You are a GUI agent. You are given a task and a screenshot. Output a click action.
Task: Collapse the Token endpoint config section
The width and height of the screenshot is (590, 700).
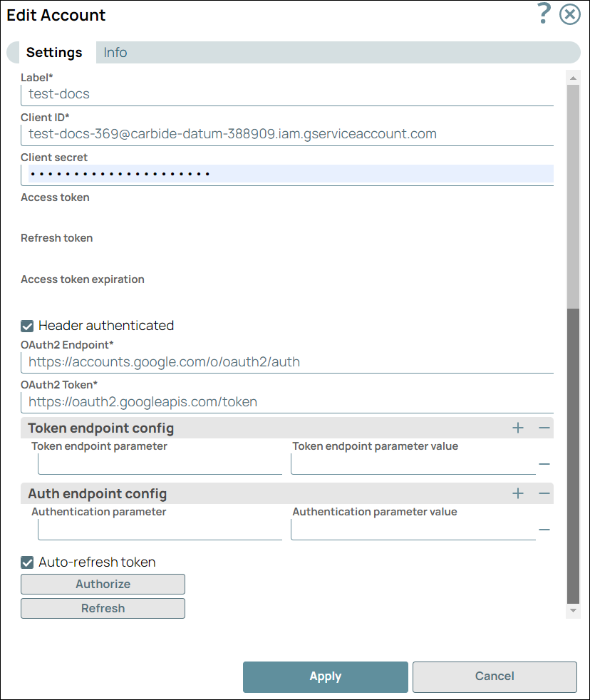(544, 428)
